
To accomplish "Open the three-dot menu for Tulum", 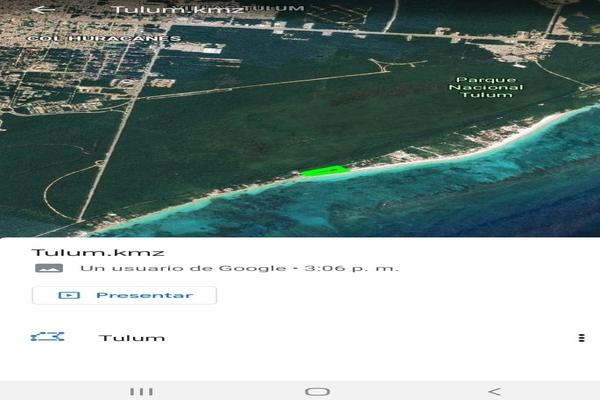I will point(581,338).
